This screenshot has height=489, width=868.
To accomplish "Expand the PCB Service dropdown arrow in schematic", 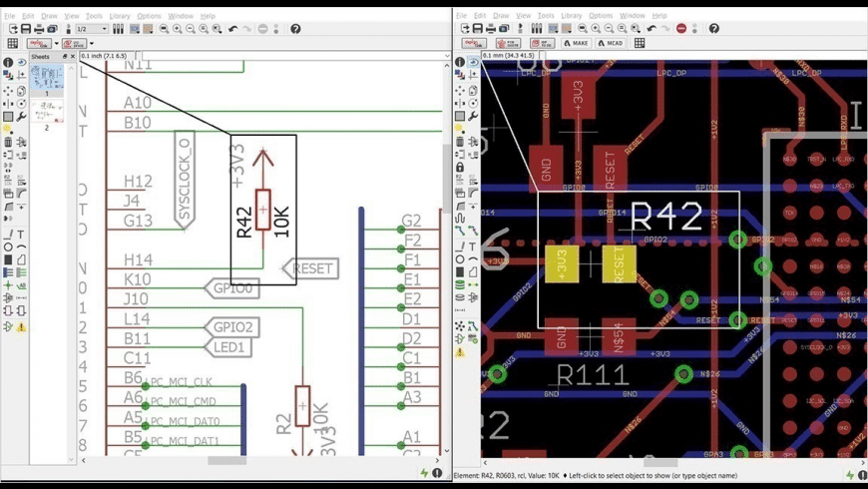I will coord(91,44).
